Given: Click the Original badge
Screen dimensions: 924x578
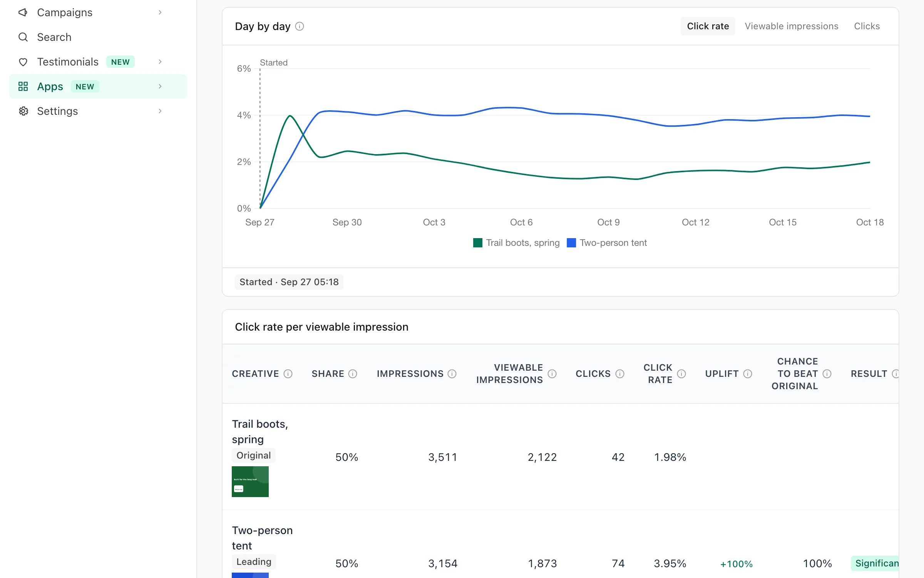Looking at the screenshot, I should coord(253,455).
